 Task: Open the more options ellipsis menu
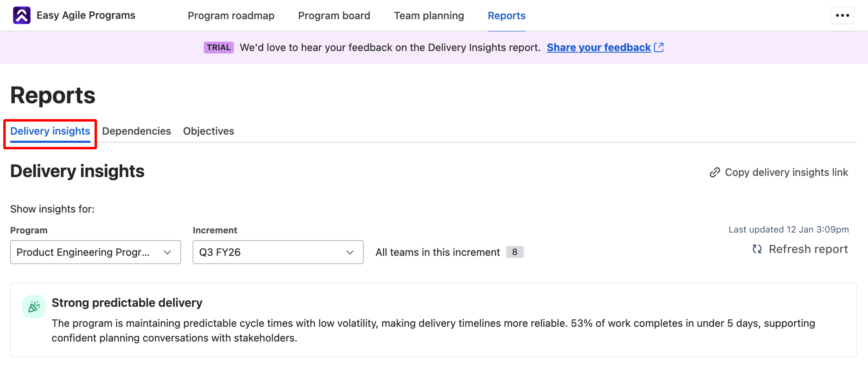point(842,15)
